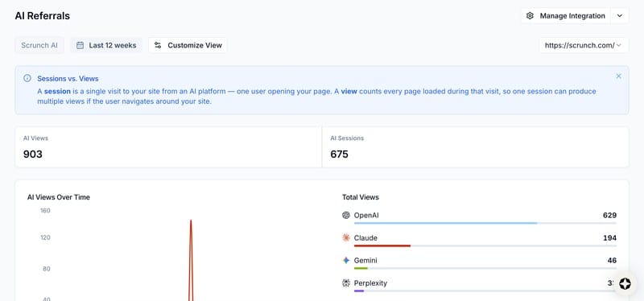Viewport: 644px width, 301px height.
Task: Click the AI Views Over Time chart title
Action: point(59,197)
